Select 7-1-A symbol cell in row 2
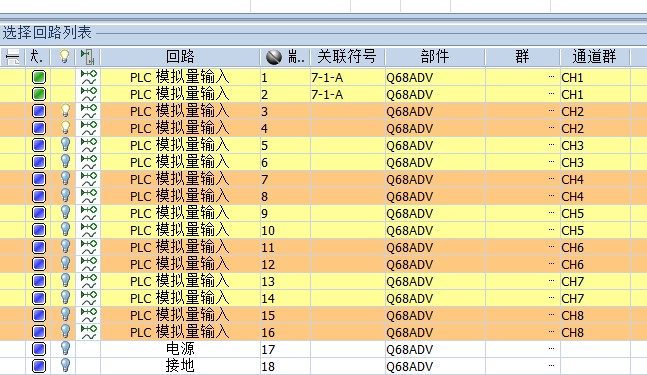The image size is (647, 375). pyautogui.click(x=327, y=94)
